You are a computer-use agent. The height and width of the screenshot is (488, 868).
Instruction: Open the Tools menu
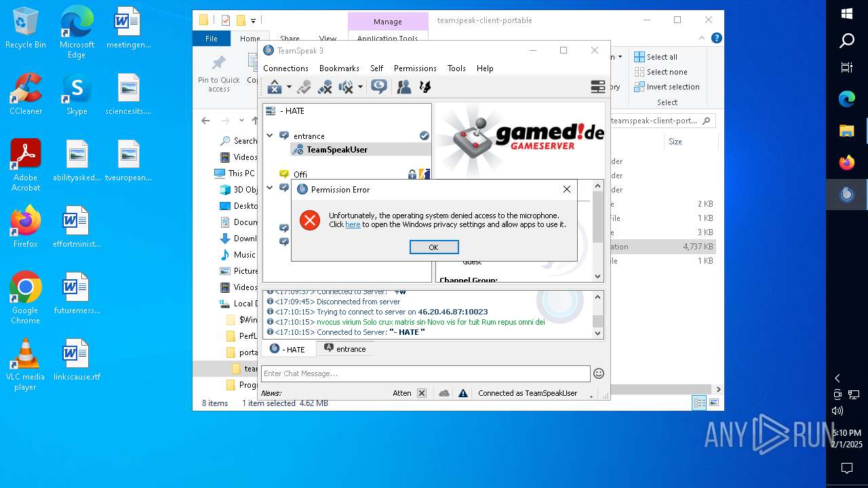(x=456, y=68)
